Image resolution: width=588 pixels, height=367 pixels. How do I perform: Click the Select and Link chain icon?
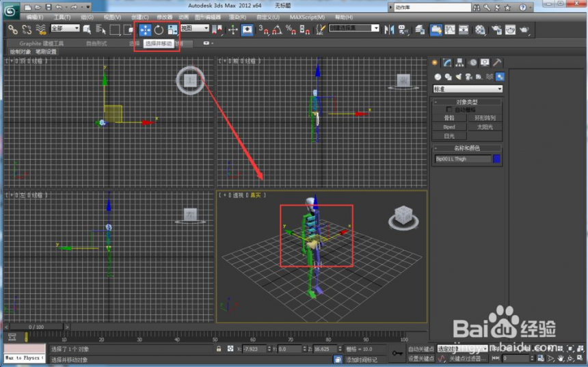[x=13, y=29]
